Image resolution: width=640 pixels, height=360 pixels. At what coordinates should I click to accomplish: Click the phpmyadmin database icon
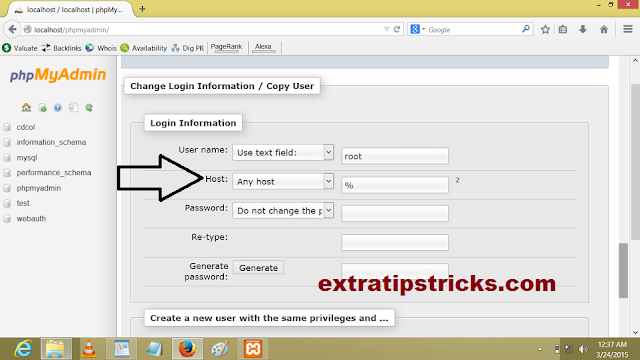point(7,188)
